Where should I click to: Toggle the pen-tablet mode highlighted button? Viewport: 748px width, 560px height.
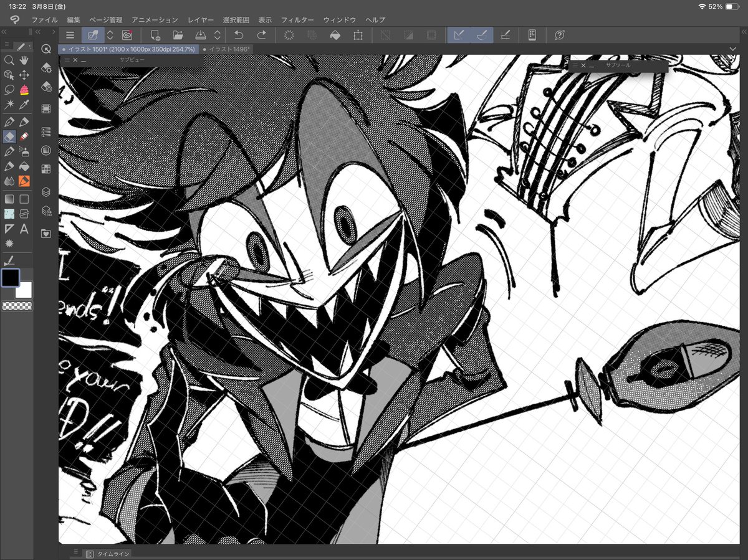[x=93, y=35]
